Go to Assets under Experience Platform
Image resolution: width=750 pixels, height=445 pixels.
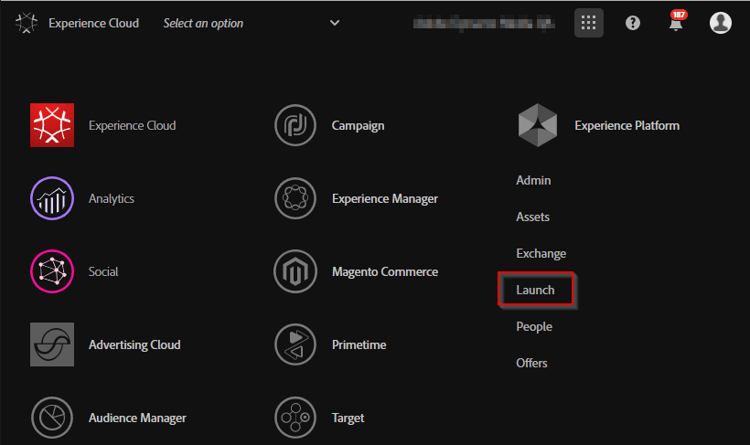(x=532, y=217)
